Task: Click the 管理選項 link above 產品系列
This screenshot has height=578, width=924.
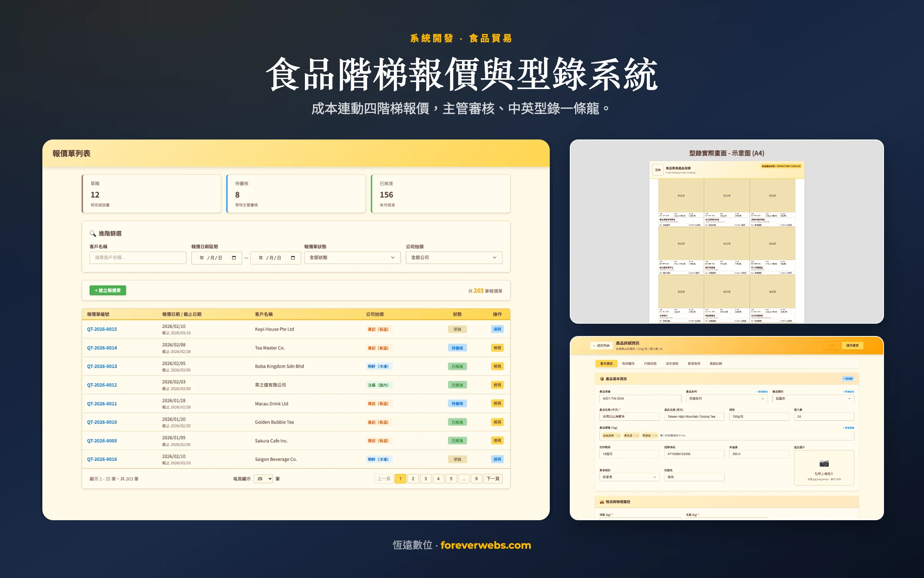Action: [762, 391]
